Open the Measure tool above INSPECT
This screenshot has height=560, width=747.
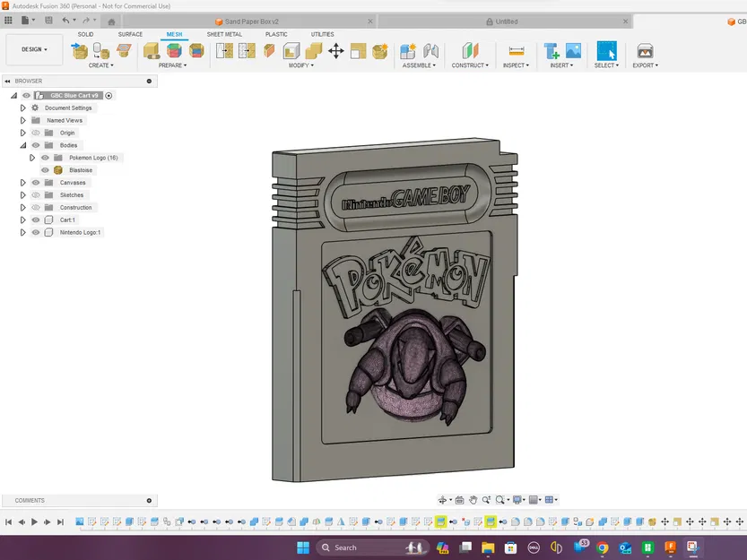[517, 49]
